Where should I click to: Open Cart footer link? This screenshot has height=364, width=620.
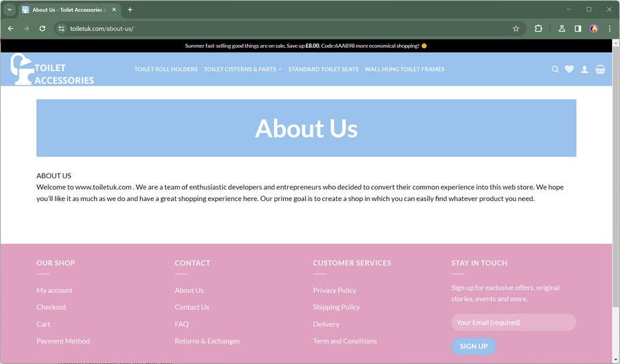43,324
